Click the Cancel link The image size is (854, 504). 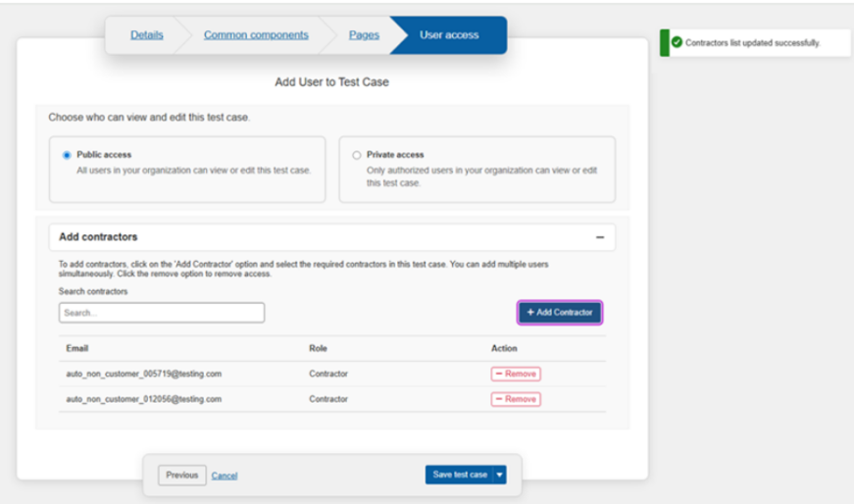click(225, 476)
